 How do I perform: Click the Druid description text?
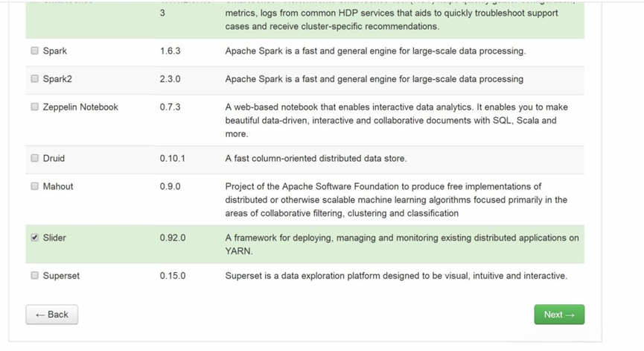[x=316, y=159]
